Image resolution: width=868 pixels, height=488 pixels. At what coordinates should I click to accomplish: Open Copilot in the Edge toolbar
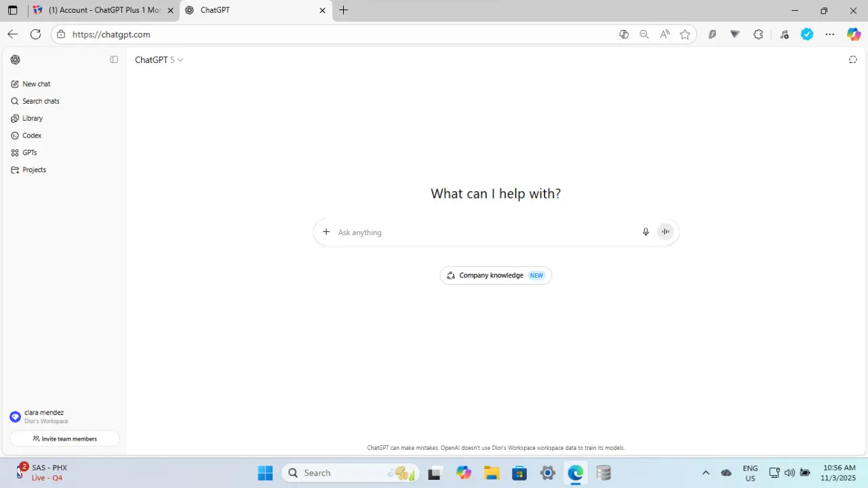[x=854, y=35]
